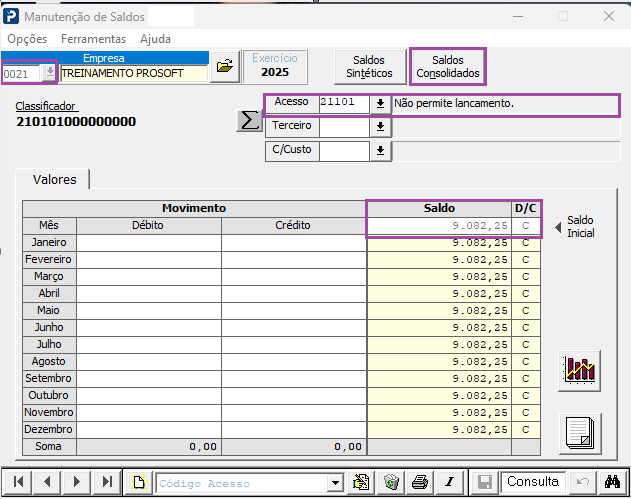Open the report pages icon
The height and width of the screenshot is (499, 631).
[x=580, y=433]
